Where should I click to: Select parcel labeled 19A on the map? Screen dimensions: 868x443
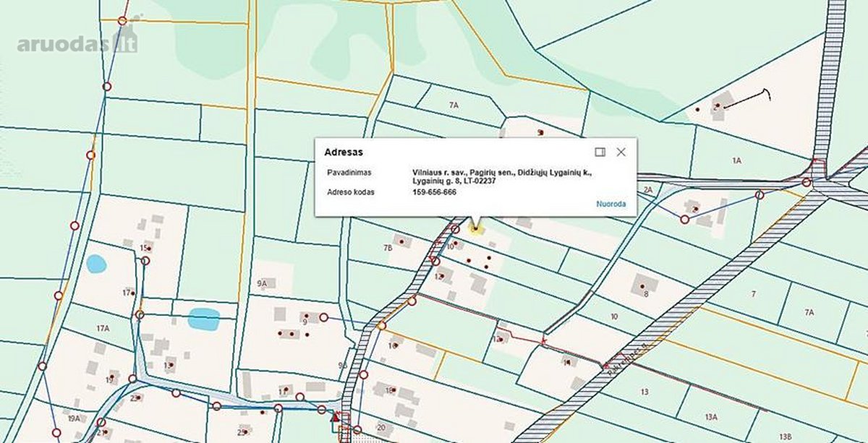tap(73, 419)
